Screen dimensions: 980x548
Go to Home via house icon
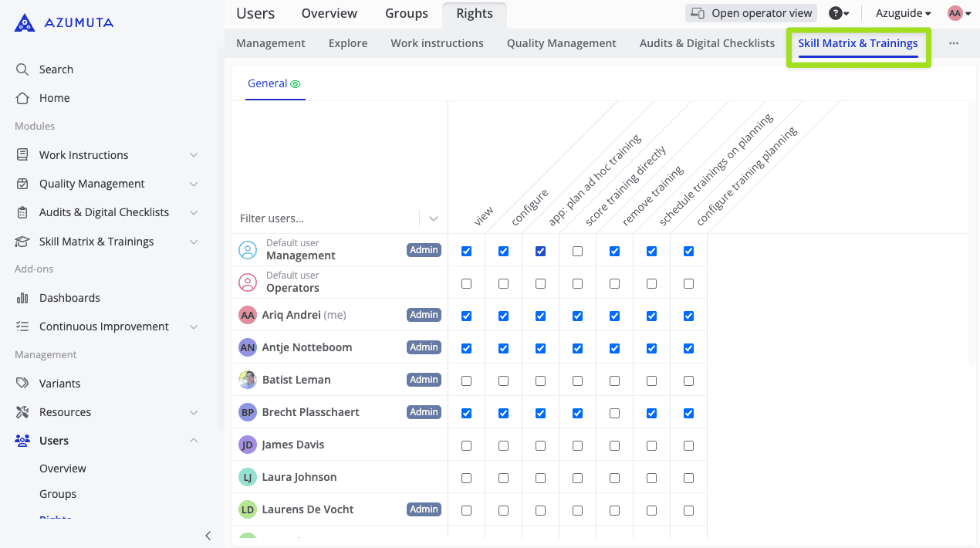(x=22, y=98)
